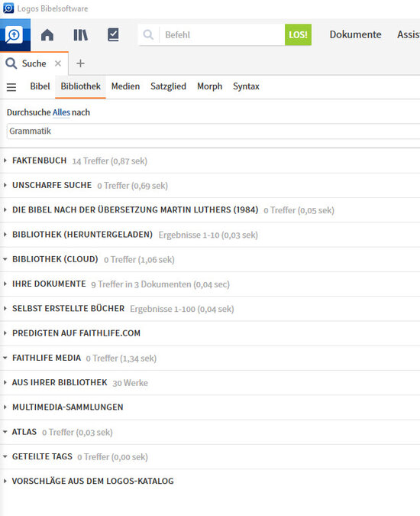Click the UNSCHARFE SUCHE heading text

[x=52, y=185]
